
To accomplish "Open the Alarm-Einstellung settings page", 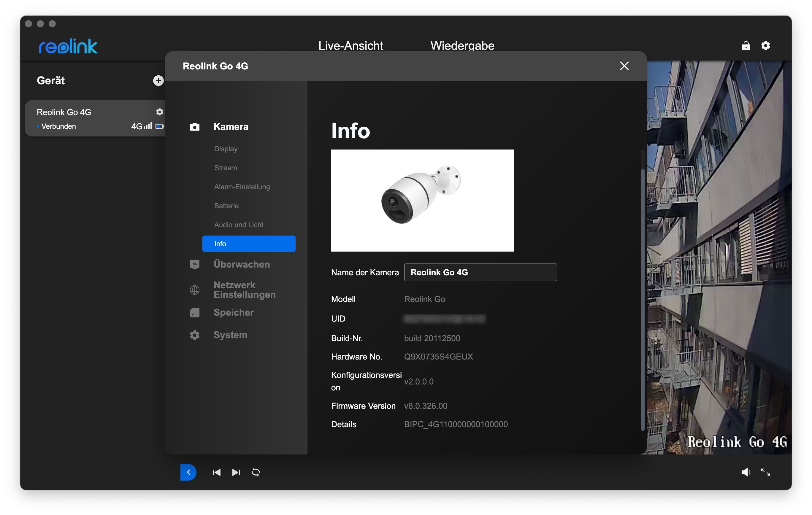I will 242,187.
